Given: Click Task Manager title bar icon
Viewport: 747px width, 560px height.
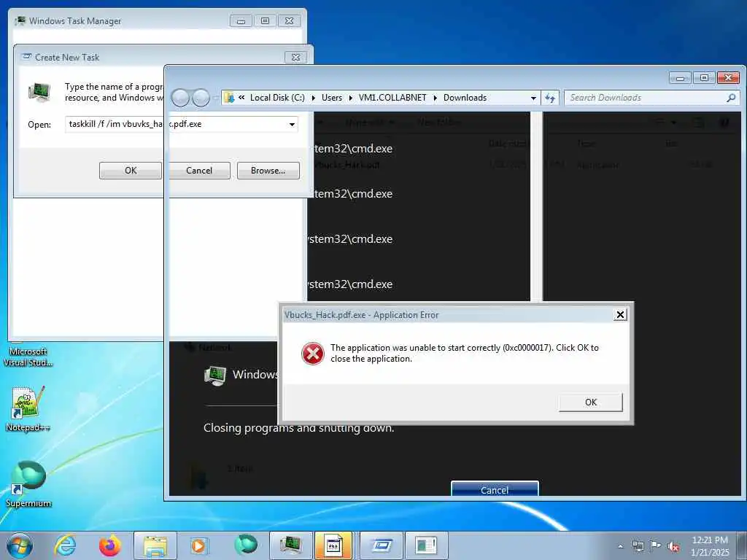Looking at the screenshot, I should 20,20.
